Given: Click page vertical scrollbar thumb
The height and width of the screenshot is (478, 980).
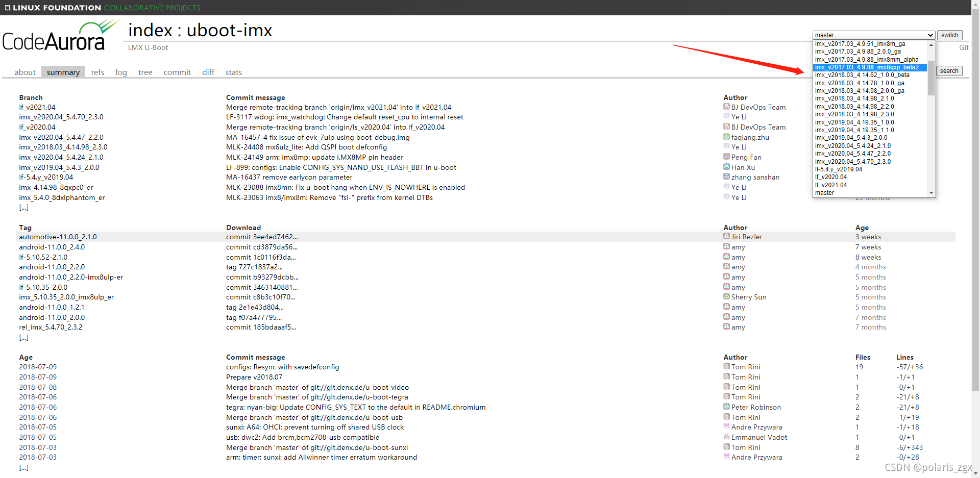Looking at the screenshot, I should coord(975,200).
